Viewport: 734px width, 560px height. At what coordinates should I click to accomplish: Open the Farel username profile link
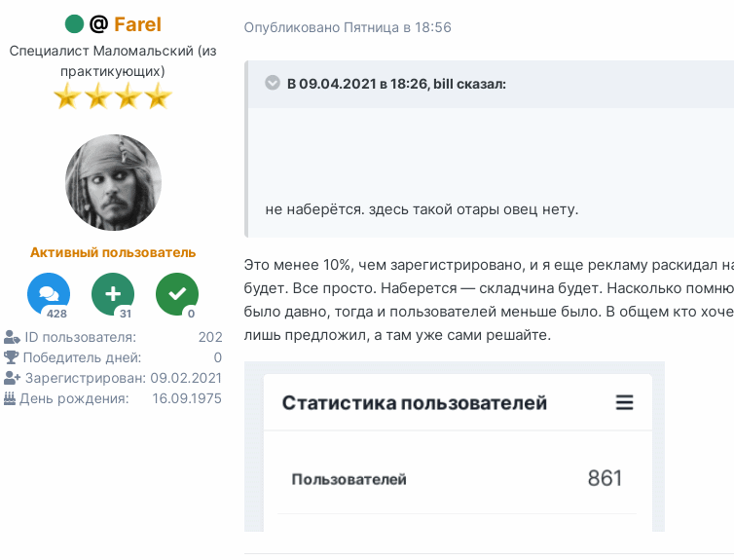click(137, 24)
